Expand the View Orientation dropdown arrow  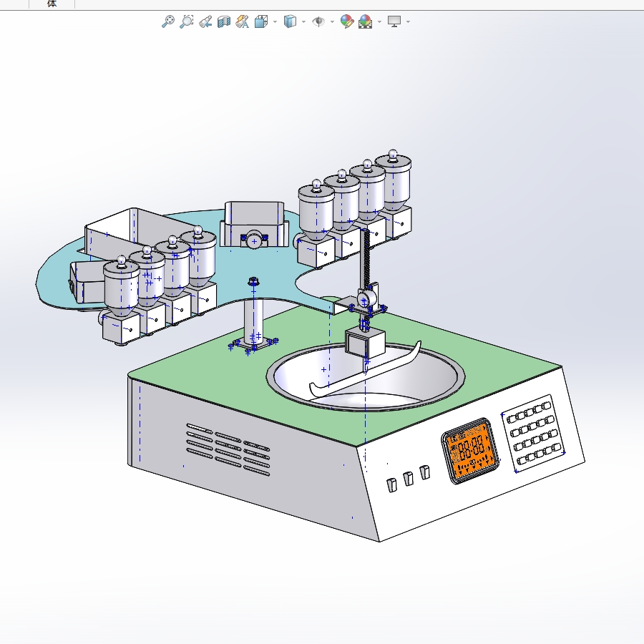[275, 21]
